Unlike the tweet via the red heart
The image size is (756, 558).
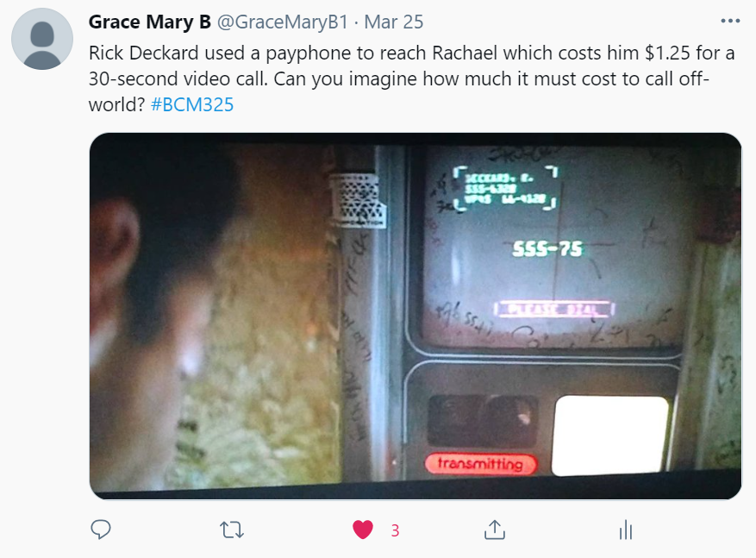pos(363,530)
